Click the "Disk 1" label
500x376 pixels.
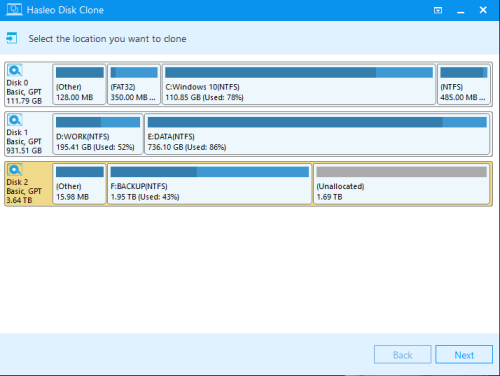(17, 132)
